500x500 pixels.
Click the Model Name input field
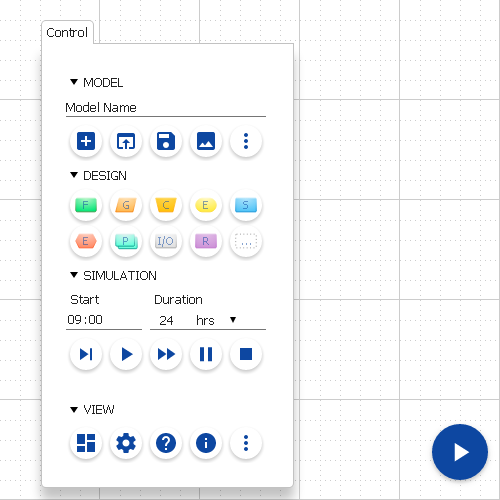pos(166,108)
